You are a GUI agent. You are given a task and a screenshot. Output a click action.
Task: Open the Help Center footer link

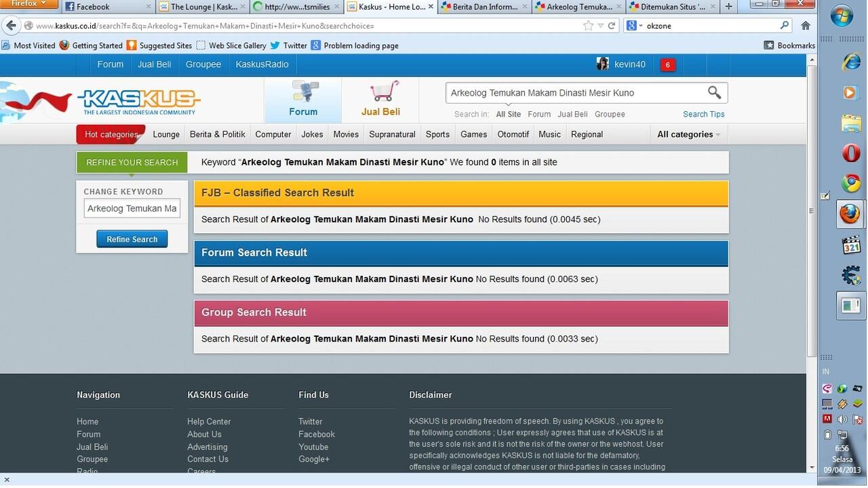click(x=209, y=422)
